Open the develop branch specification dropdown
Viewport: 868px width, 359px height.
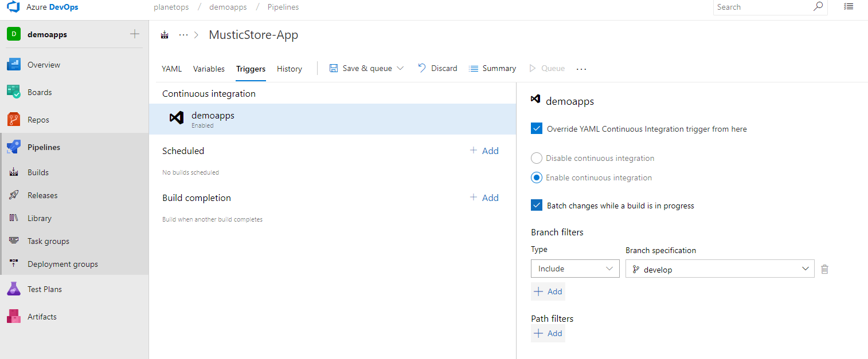(x=720, y=269)
